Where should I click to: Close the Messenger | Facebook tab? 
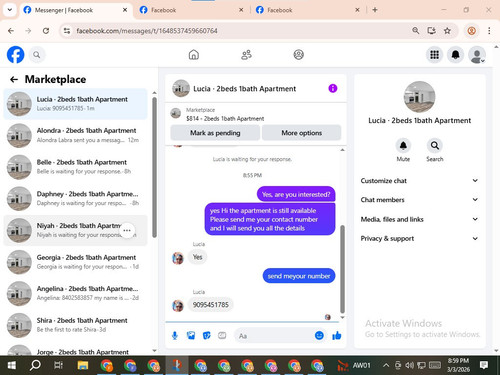(125, 10)
